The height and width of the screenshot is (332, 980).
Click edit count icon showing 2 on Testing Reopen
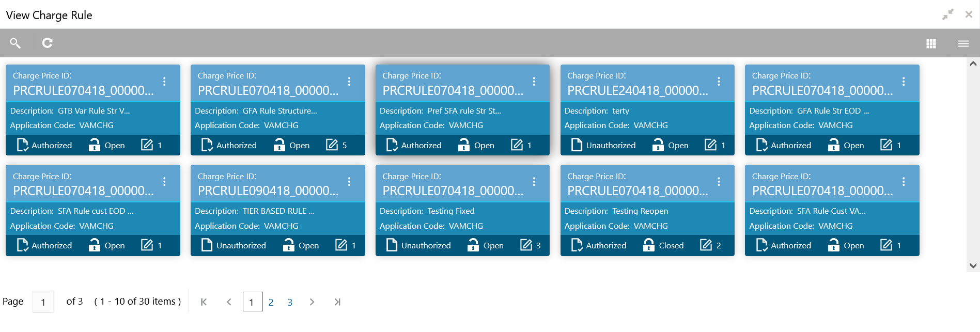click(x=706, y=245)
